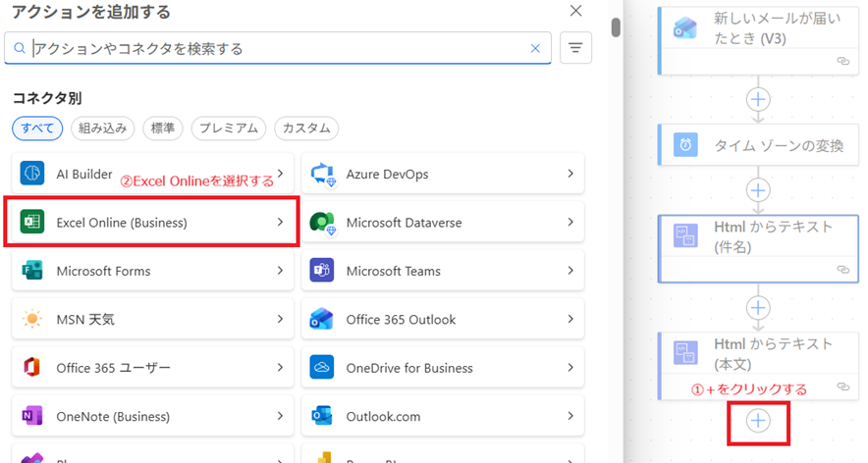Select the Excel Online (Business) icon
Image resolution: width=868 pixels, height=463 pixels.
(x=32, y=223)
